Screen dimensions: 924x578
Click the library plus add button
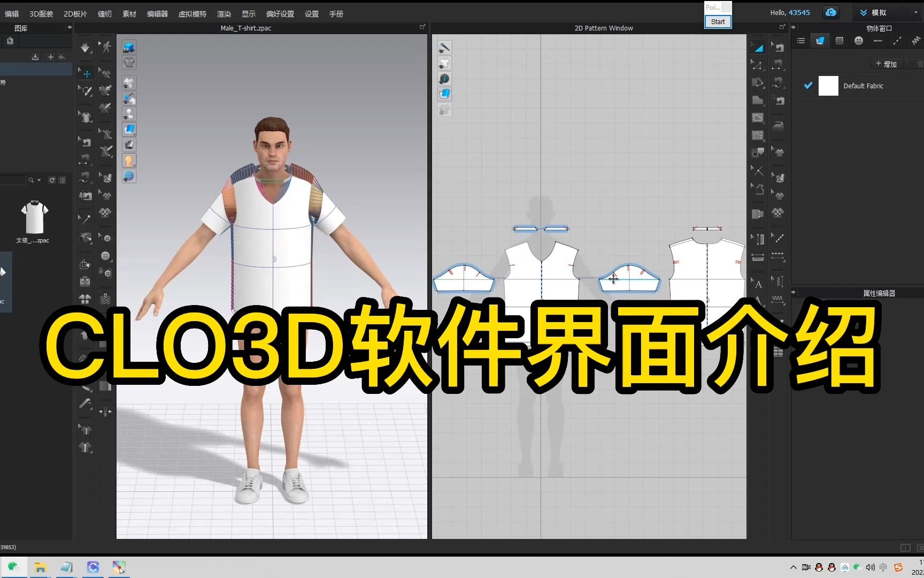(50, 57)
